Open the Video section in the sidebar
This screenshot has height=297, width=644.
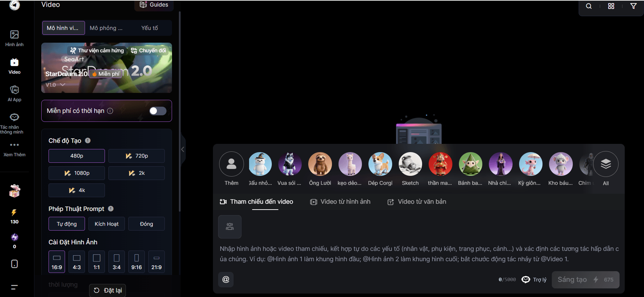coord(14,66)
